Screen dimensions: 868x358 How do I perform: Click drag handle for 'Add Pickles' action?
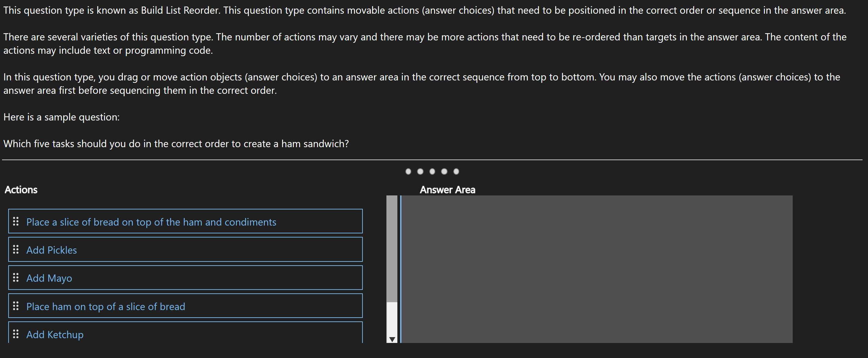coord(16,250)
